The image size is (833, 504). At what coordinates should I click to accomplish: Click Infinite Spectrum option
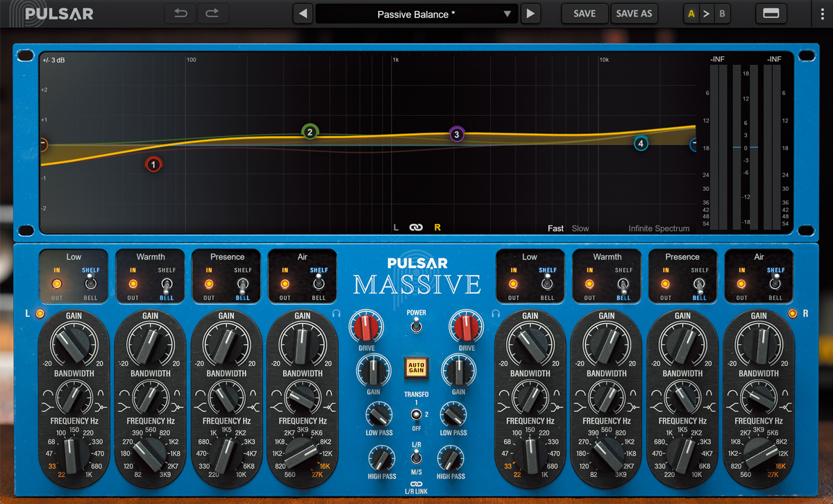coord(659,228)
